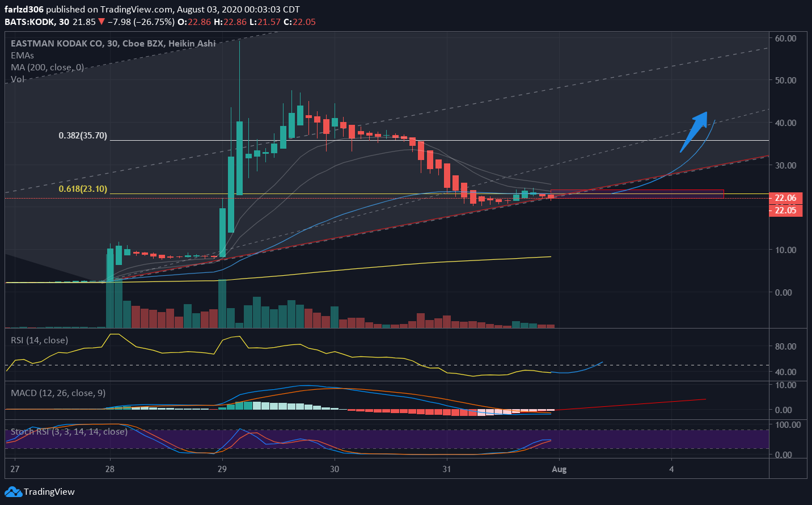This screenshot has width=812, height=505.
Task: Click the 100.00 Stoch RSI axis label
Action: coord(788,424)
